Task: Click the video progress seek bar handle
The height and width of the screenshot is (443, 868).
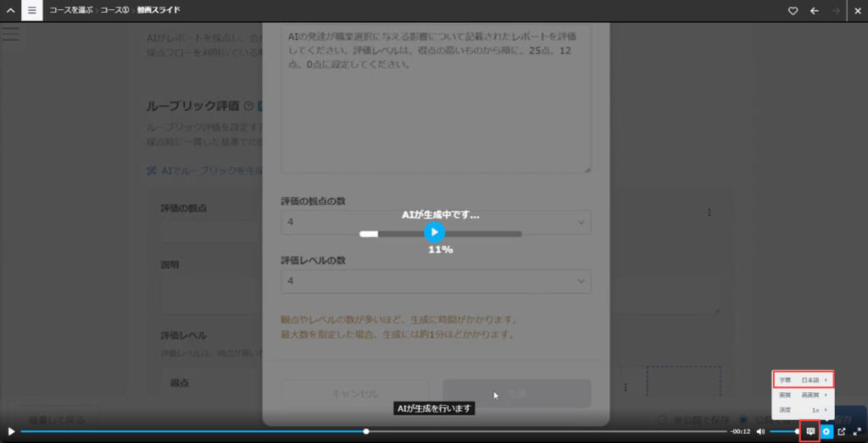Action: 366,431
